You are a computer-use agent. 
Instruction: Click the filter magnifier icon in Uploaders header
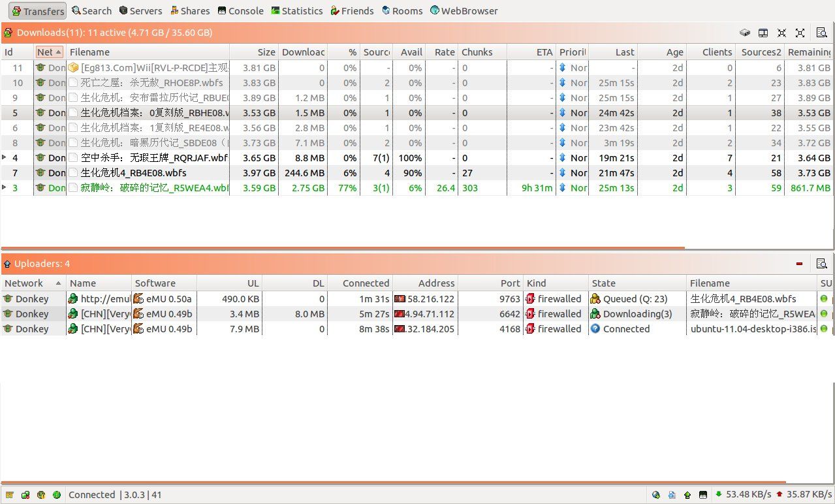click(x=822, y=264)
